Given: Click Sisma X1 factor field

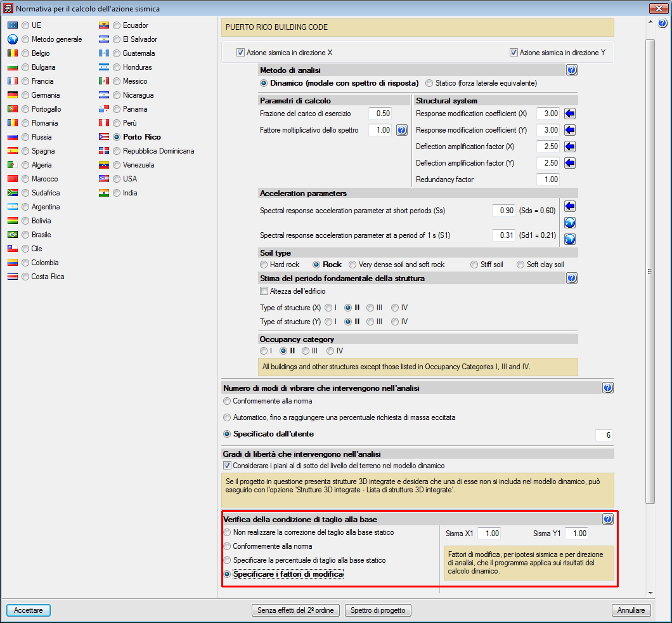Looking at the screenshot, I should (x=489, y=534).
